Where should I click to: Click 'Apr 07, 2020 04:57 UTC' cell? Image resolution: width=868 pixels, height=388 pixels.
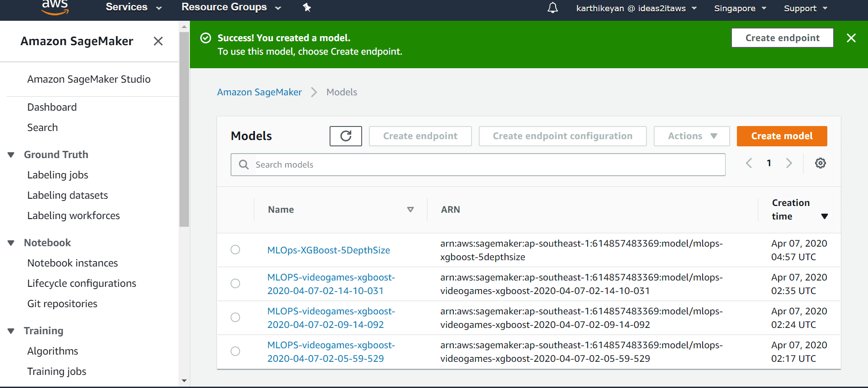[x=799, y=250]
